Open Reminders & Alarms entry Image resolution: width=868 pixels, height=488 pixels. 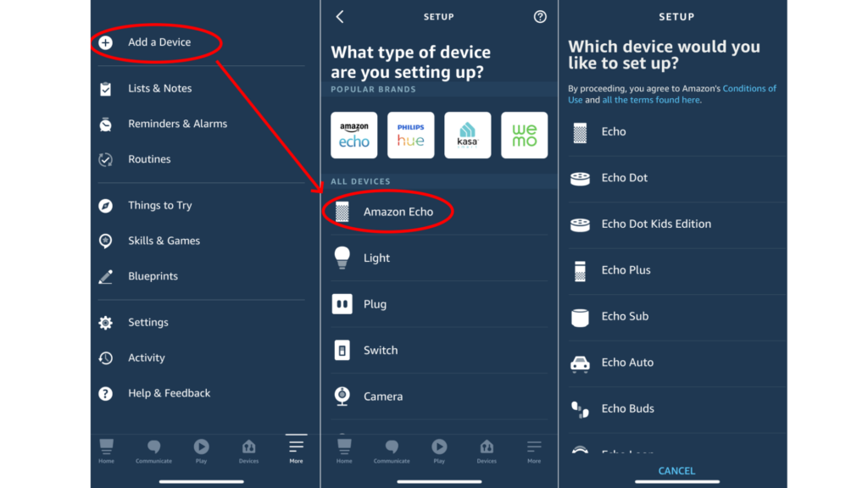coord(178,124)
